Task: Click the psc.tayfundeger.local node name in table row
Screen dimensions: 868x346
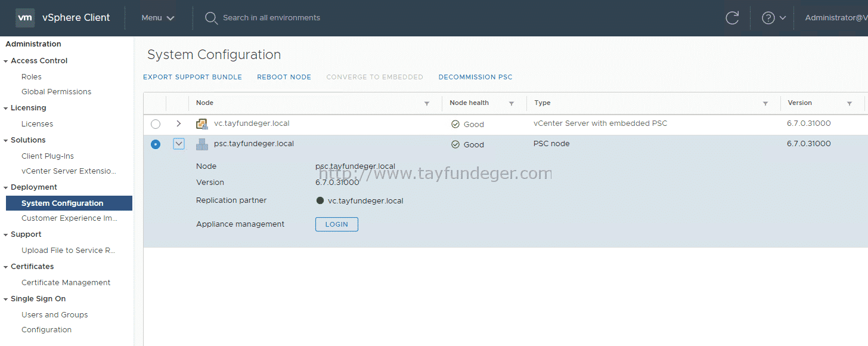Action: (254, 144)
